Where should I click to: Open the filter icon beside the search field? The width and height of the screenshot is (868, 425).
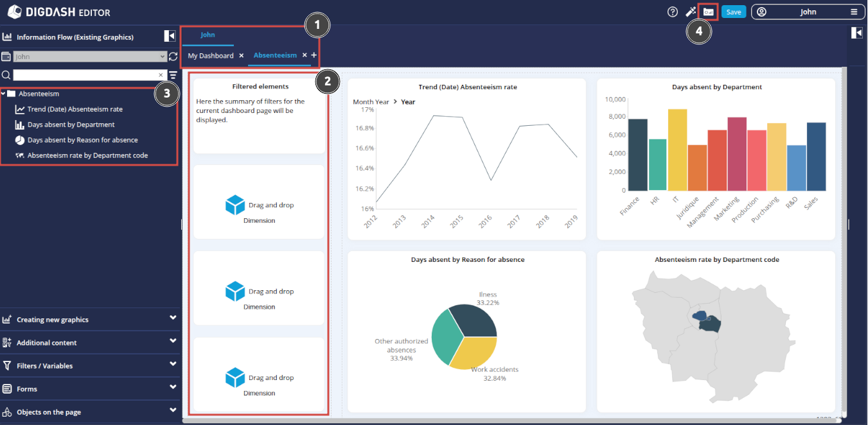[172, 75]
